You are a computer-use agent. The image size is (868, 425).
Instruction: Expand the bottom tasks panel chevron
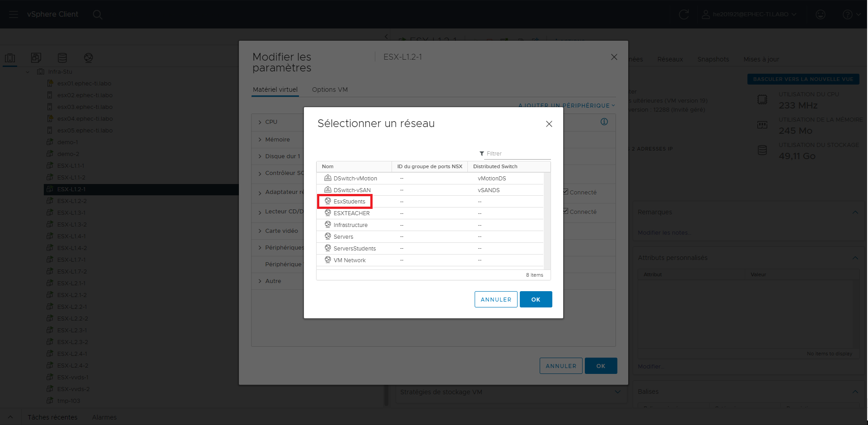coord(10,417)
